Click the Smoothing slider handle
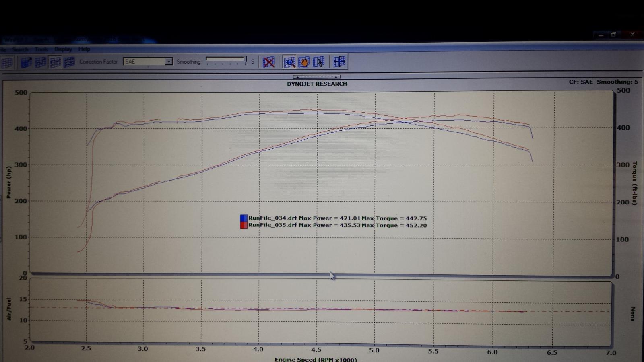Viewport: 644px width, 362px height. tap(246, 60)
